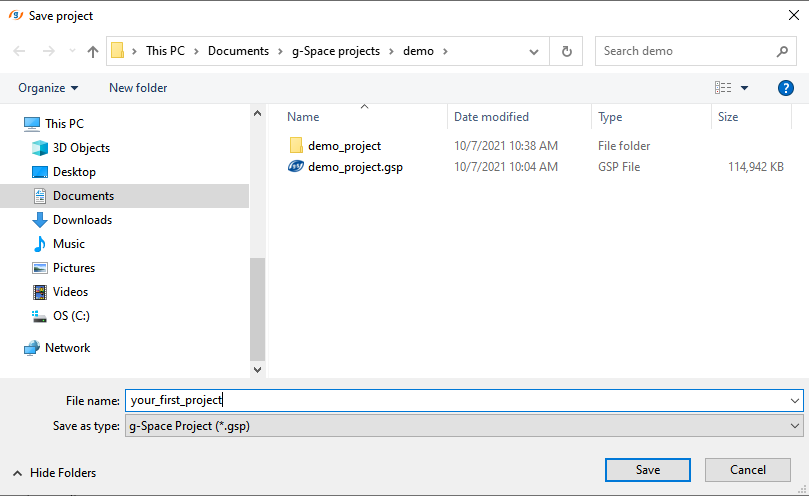This screenshot has width=809, height=496.
Task: Select Downloads in the navigation pane
Action: click(82, 220)
